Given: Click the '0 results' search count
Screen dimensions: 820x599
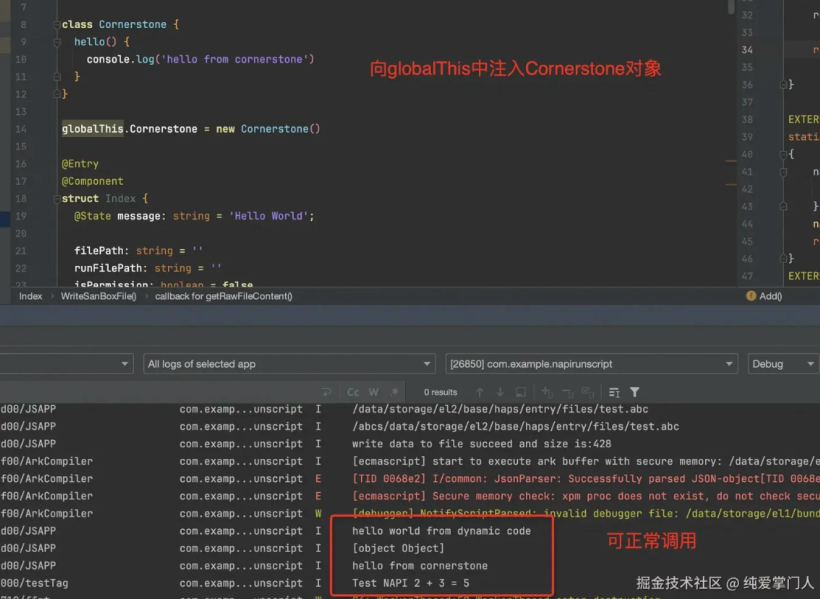Looking at the screenshot, I should click(440, 392).
